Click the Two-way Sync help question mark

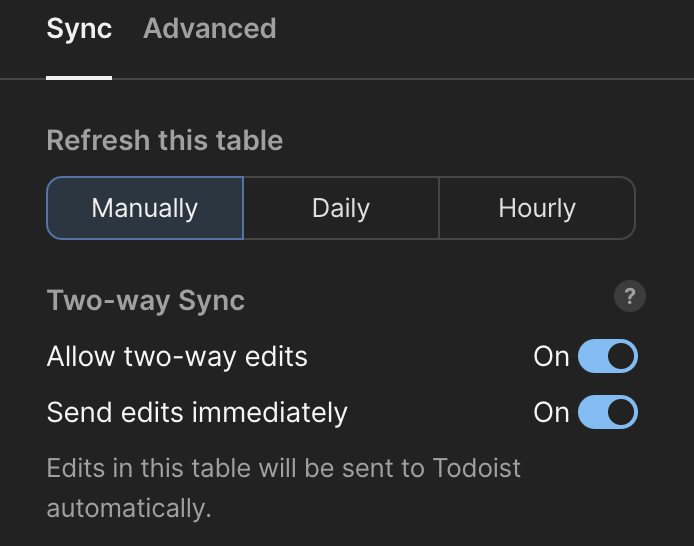click(630, 297)
